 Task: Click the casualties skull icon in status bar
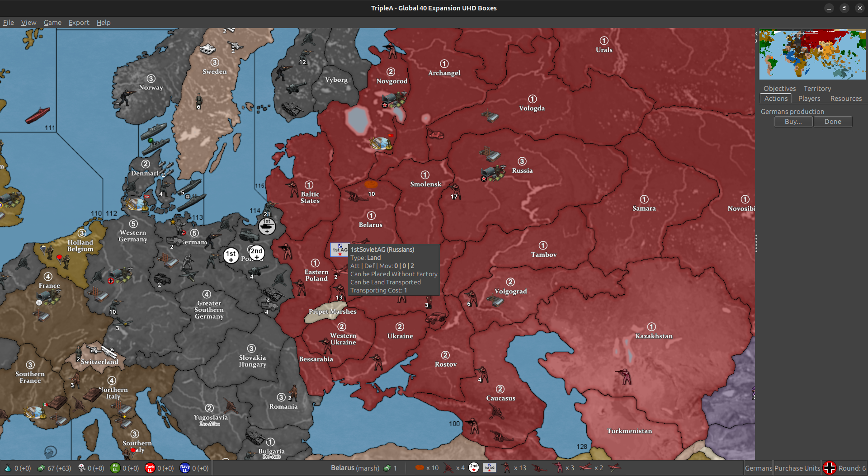pos(81,468)
